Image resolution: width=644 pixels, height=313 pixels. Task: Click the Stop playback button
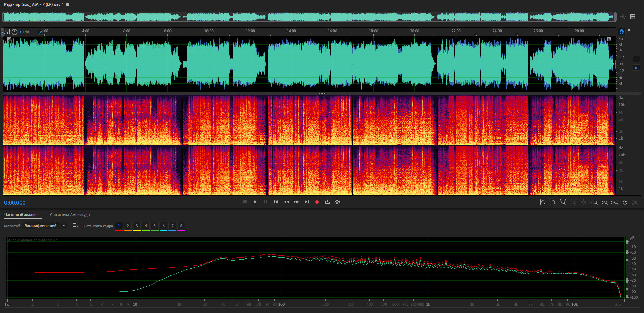point(245,202)
